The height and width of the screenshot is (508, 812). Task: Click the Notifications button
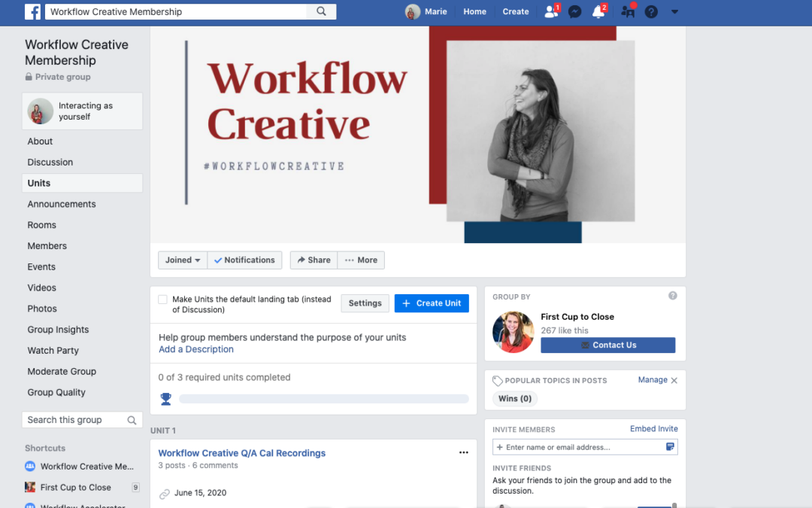click(x=244, y=260)
